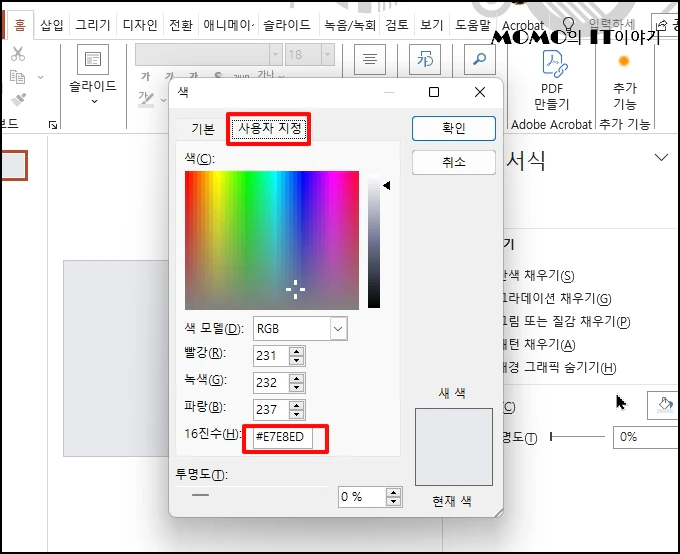Pick a color in the spectrum field
The height and width of the screenshot is (554, 680).
(x=272, y=240)
